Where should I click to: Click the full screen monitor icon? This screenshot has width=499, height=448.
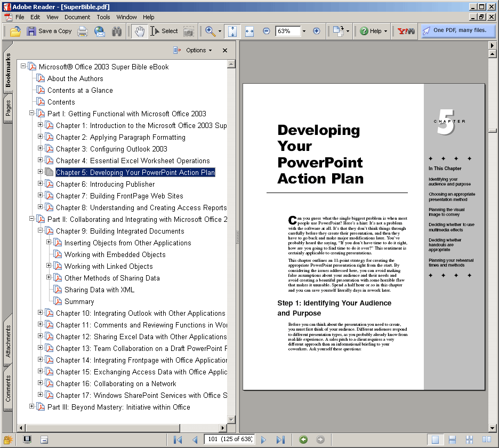27,439
